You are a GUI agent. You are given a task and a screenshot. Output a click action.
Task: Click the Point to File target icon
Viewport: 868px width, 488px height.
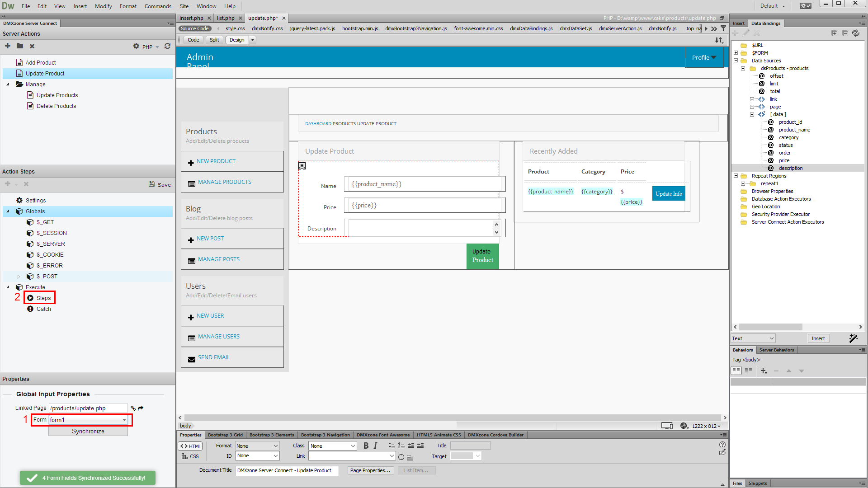tap(401, 457)
